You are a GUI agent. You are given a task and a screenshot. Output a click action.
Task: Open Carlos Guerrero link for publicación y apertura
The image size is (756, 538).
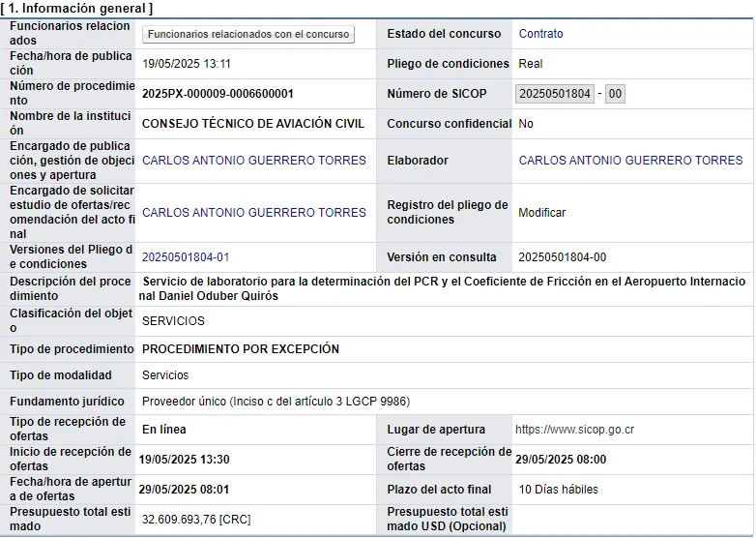click(254, 161)
